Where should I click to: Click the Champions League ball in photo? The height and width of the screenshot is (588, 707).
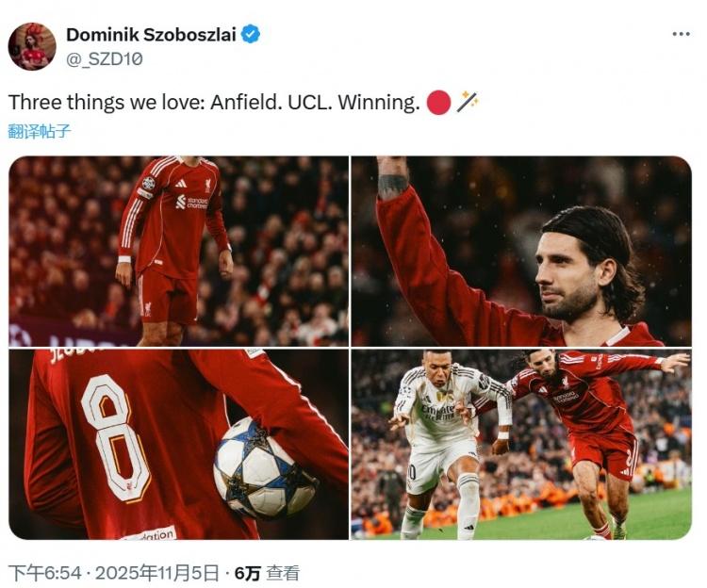265,467
